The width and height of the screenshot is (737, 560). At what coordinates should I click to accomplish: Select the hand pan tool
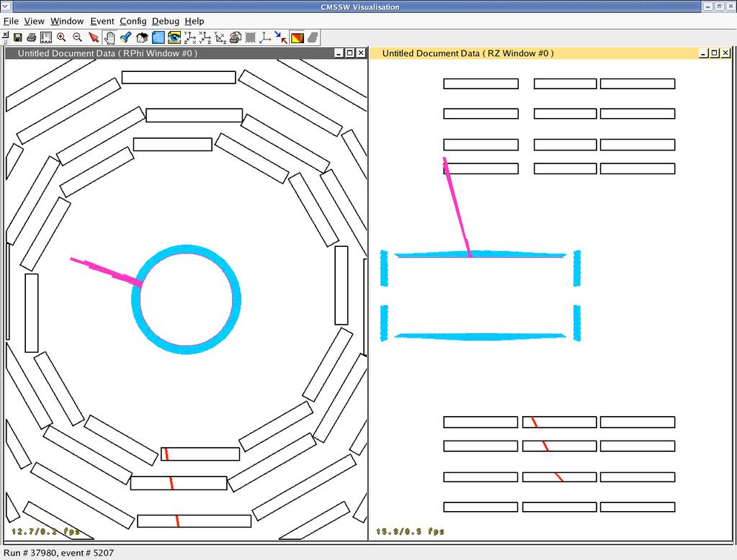coord(110,37)
